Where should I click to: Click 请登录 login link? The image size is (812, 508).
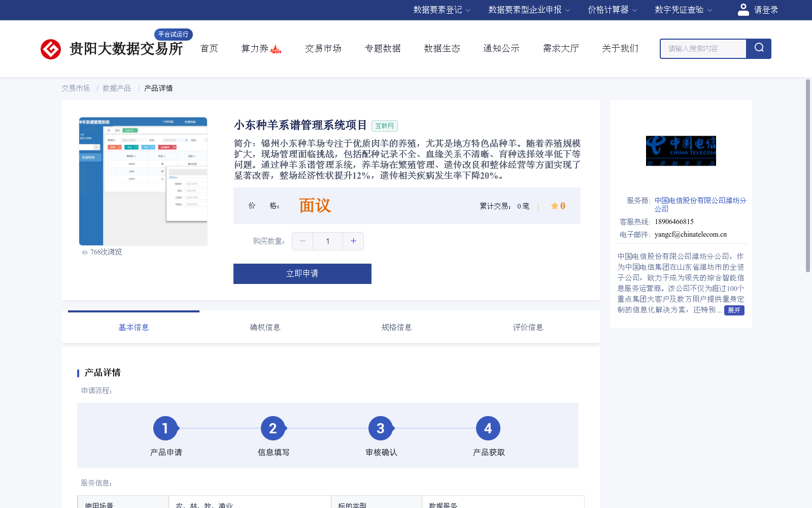766,10
